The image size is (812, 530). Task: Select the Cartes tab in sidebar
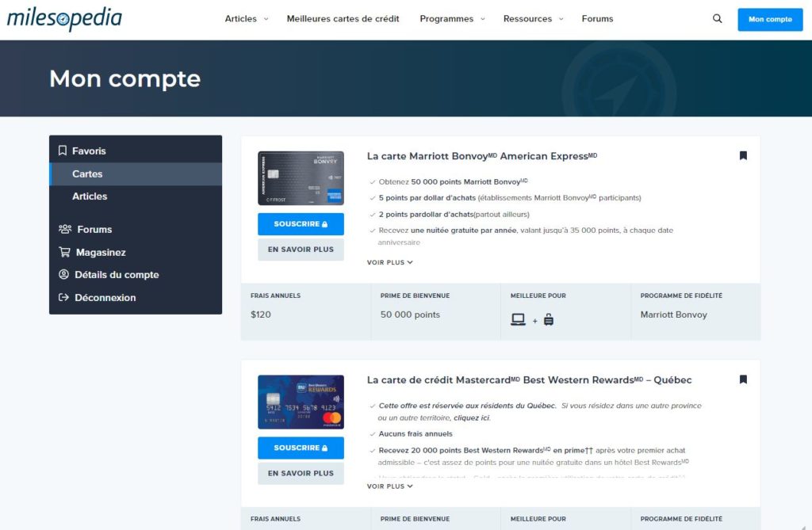click(87, 174)
